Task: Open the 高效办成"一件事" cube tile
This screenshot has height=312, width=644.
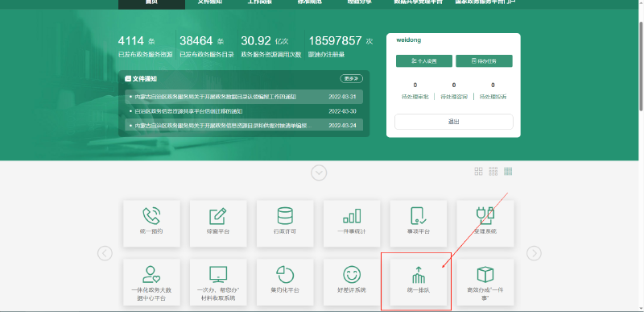Action: 485,282
